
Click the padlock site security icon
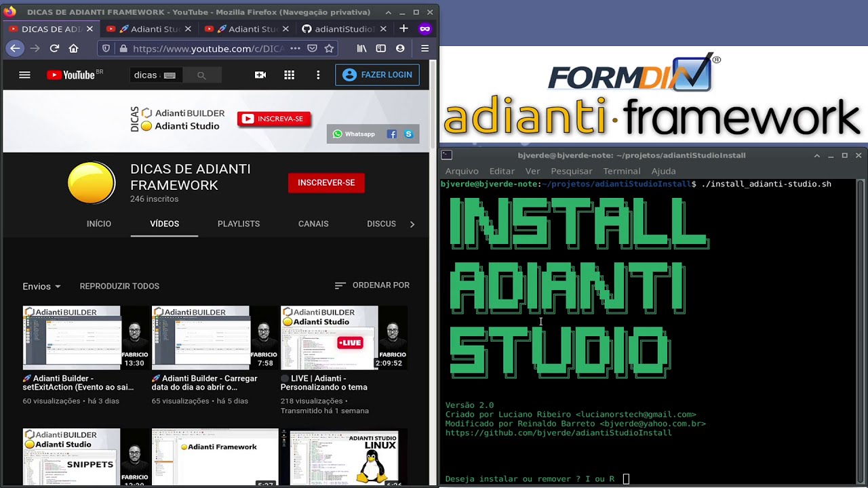pos(123,48)
